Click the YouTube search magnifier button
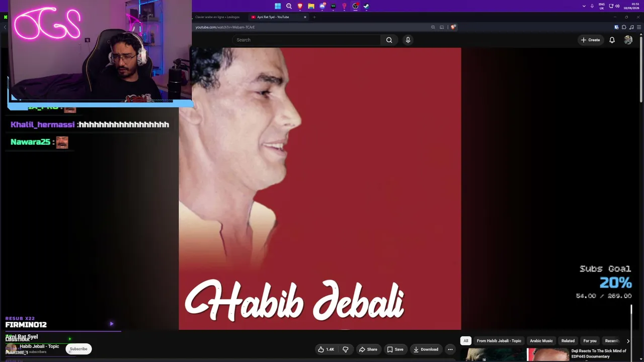The height and width of the screenshot is (362, 644). (389, 40)
